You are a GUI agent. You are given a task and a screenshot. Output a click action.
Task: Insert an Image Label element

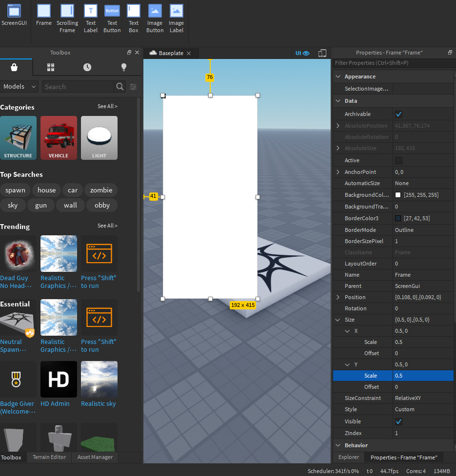coord(177,19)
